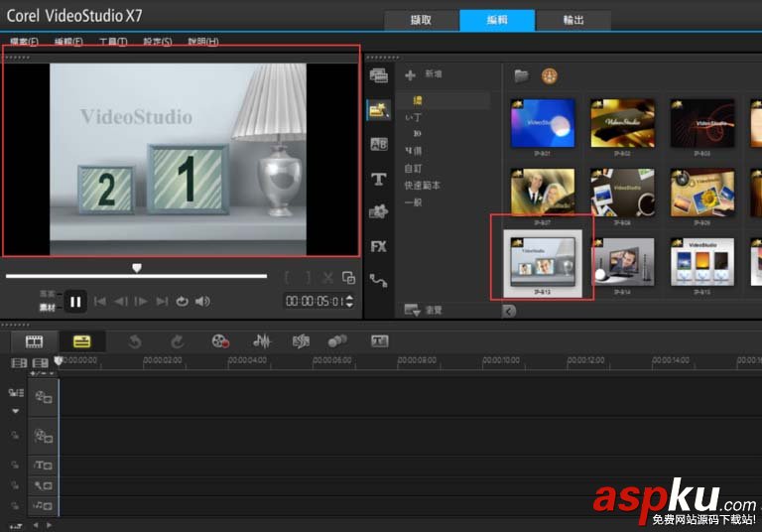762x532 pixels.
Task: Collapse the library panel arrow button
Action: tap(509, 312)
